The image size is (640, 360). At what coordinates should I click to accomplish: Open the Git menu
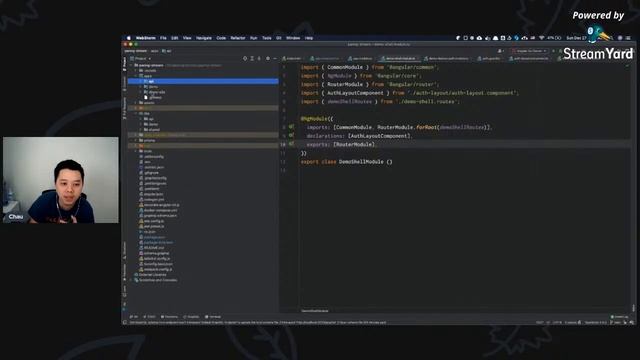click(x=279, y=38)
